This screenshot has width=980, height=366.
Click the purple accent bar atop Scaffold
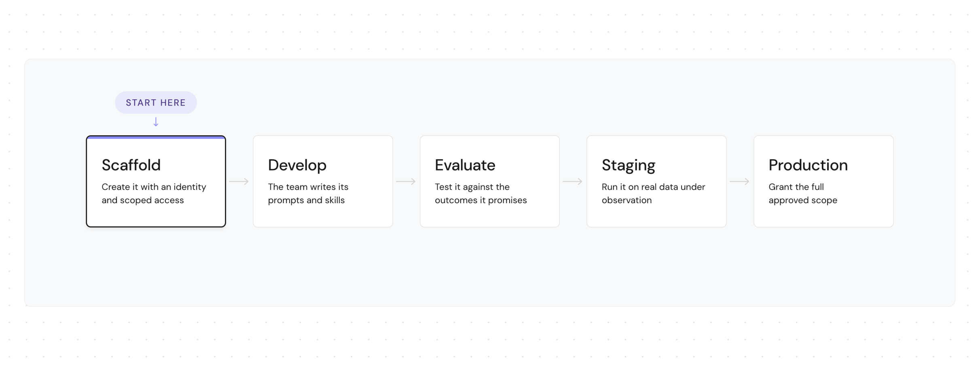coord(156,138)
